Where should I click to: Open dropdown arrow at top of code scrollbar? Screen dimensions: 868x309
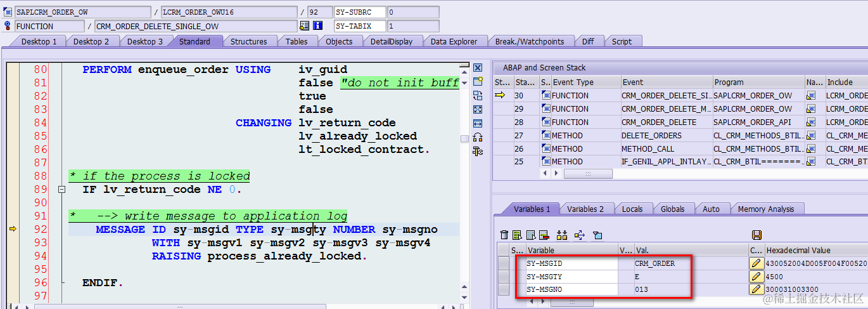(464, 82)
